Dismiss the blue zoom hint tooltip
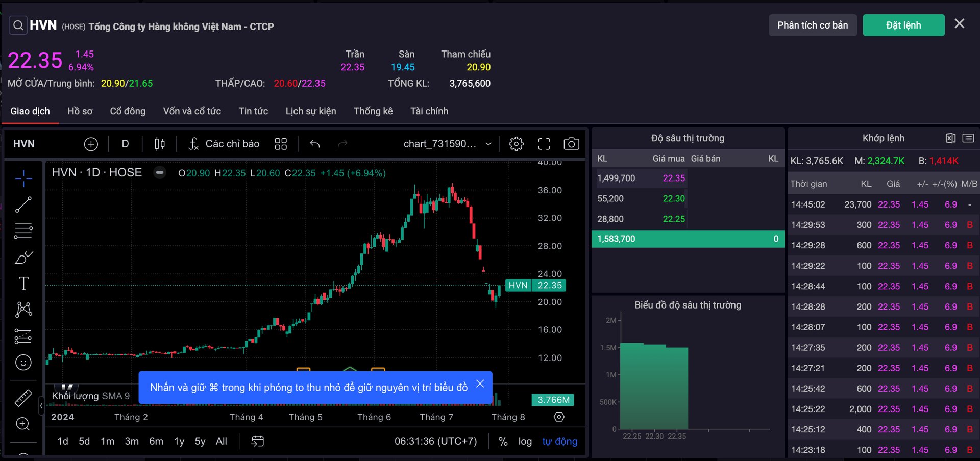 [480, 384]
